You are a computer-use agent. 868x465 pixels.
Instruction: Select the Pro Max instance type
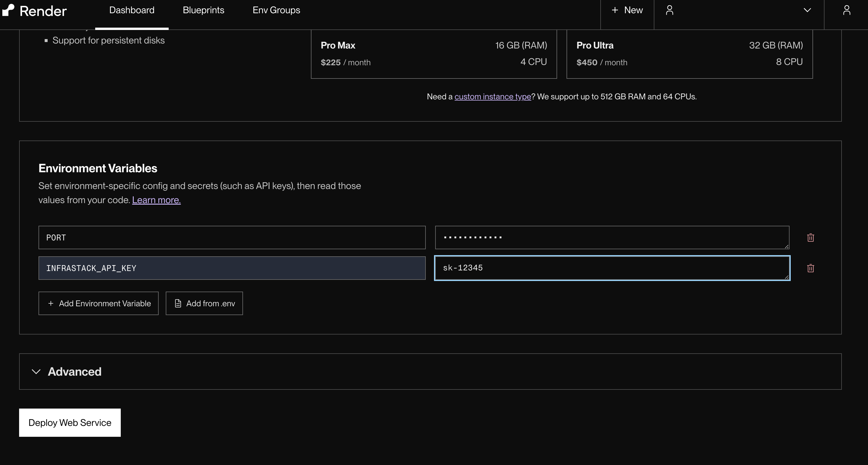point(434,54)
